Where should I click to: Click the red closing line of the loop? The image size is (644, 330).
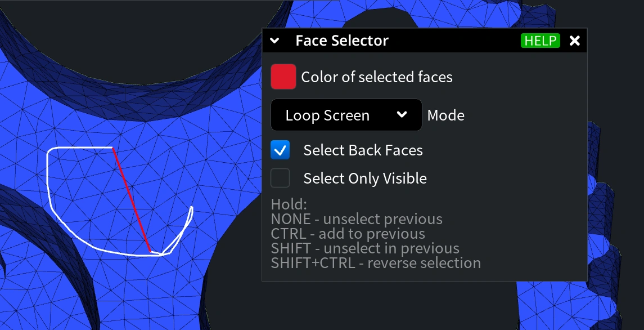[132, 199]
